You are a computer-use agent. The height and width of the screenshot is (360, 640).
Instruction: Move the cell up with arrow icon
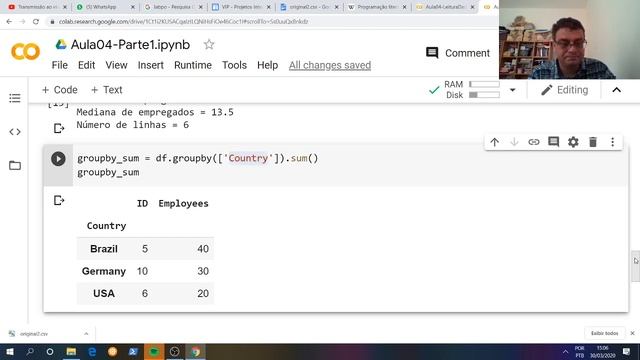494,142
